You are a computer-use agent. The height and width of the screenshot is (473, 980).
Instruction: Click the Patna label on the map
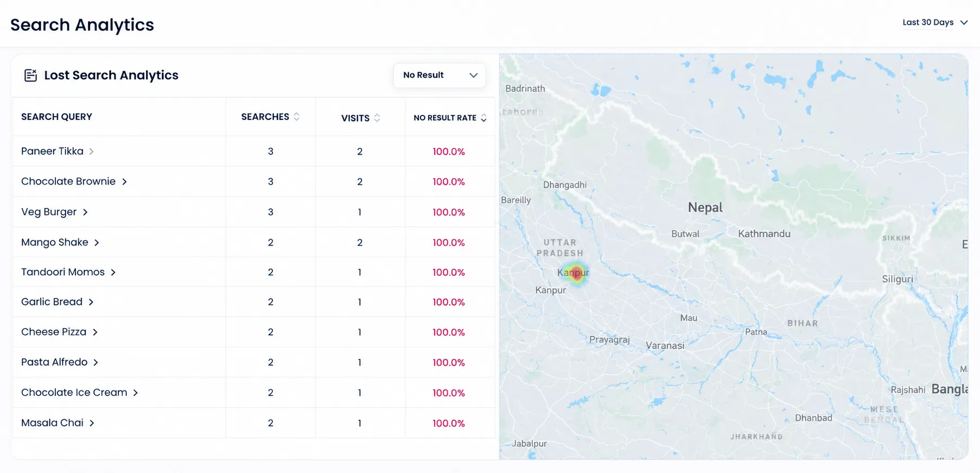[756, 332]
